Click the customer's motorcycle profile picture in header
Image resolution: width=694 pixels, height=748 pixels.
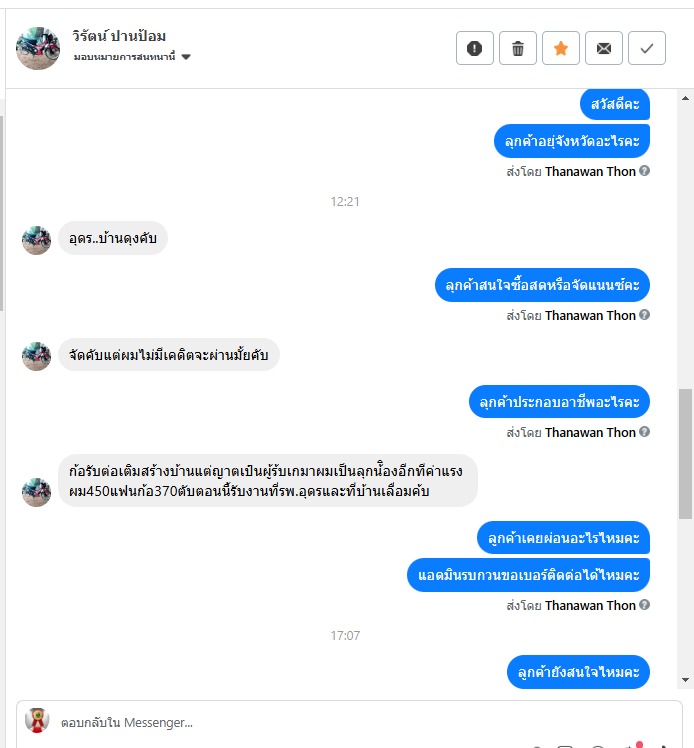(x=38, y=48)
